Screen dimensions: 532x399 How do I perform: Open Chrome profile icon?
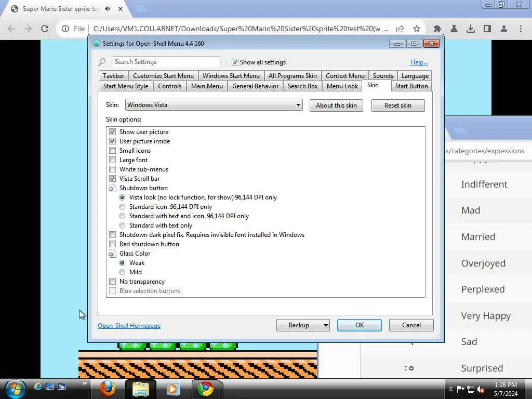504,29
